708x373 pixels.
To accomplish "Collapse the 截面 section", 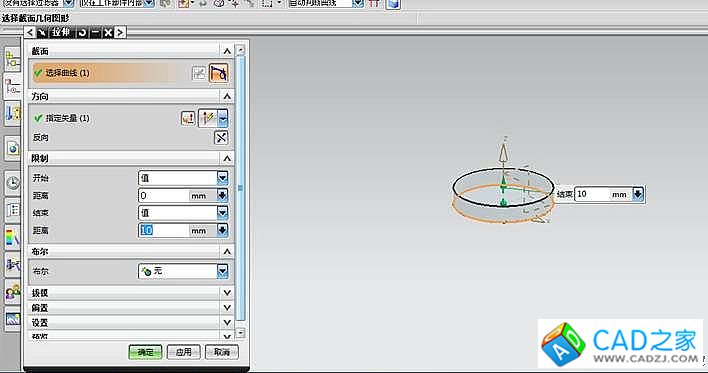I will tap(227, 51).
